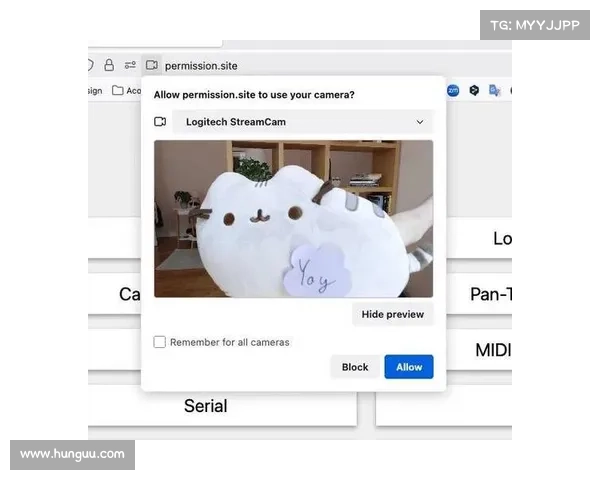Click the black hexagon extension icon
The height and width of the screenshot is (480, 600).
point(473,90)
